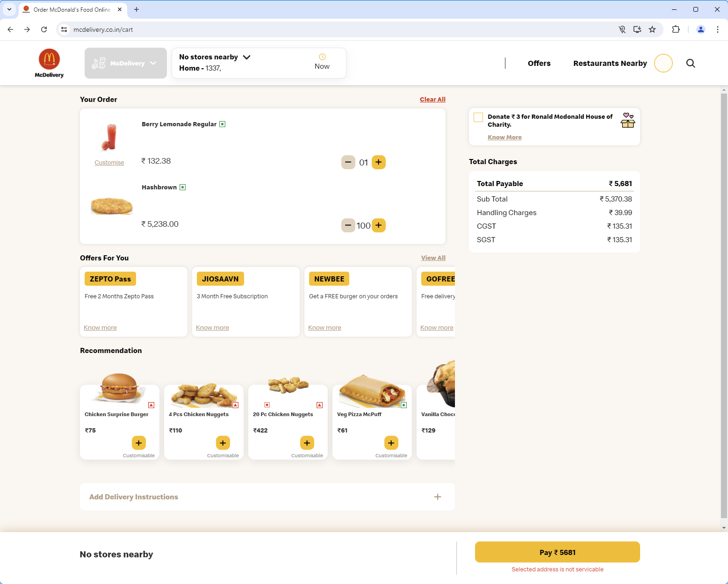The image size is (728, 584).
Task: Go forward using browser forward arrow
Action: (x=27, y=29)
